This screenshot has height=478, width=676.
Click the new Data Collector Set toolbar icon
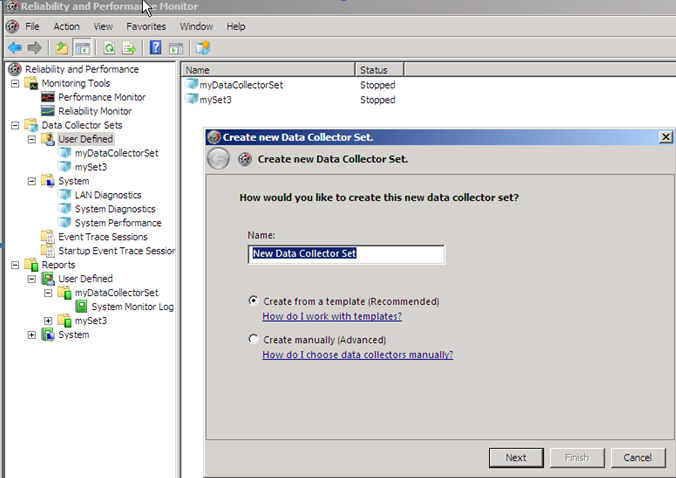[203, 47]
